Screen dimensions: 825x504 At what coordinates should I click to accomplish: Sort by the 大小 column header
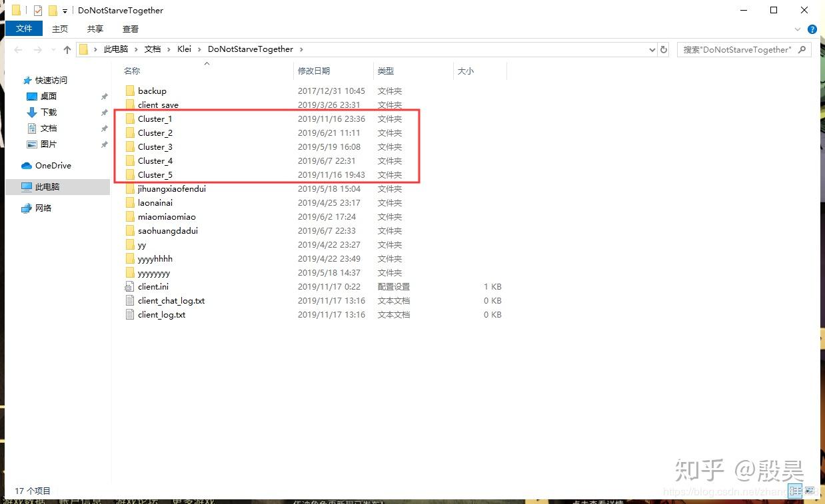click(466, 71)
